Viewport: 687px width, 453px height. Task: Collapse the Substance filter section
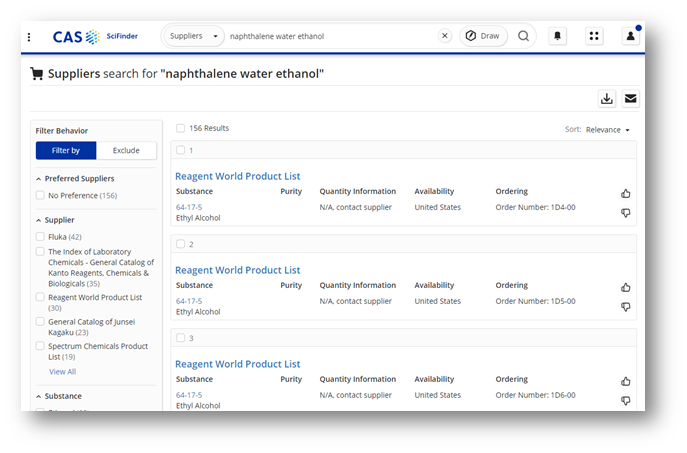tap(39, 396)
